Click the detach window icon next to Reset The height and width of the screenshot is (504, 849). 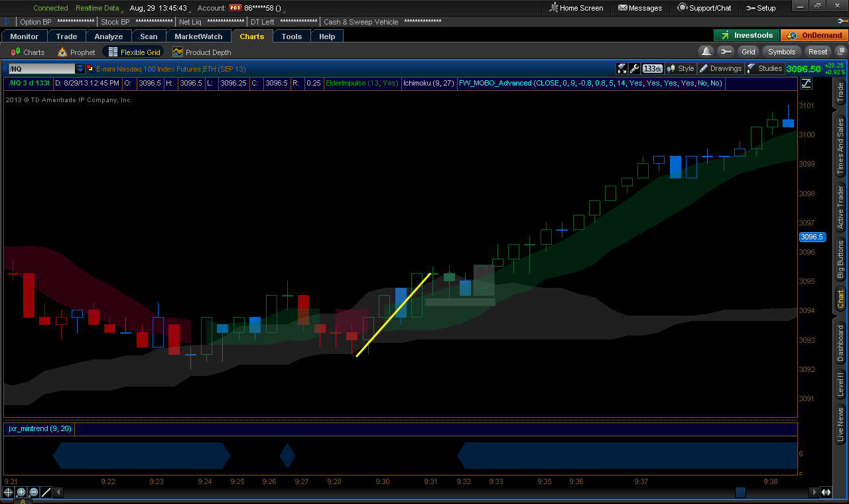(841, 52)
